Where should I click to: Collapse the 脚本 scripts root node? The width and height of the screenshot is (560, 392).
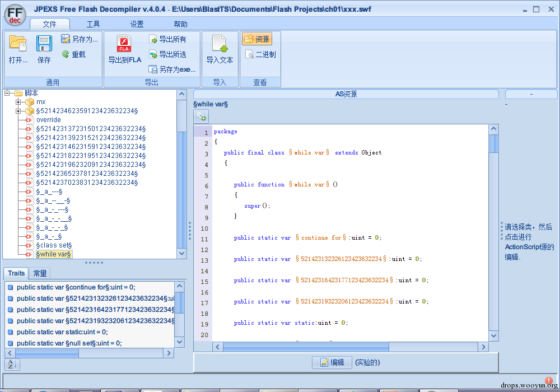[x=7, y=93]
